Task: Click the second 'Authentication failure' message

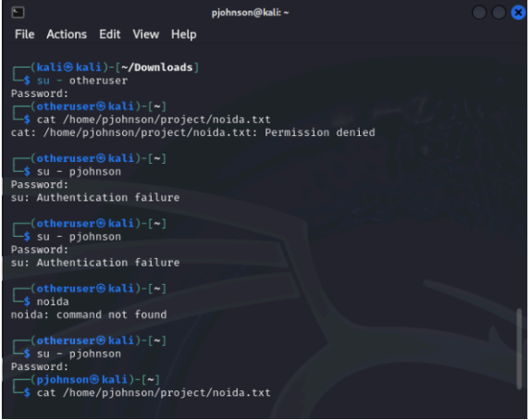Action: pyautogui.click(x=95, y=263)
